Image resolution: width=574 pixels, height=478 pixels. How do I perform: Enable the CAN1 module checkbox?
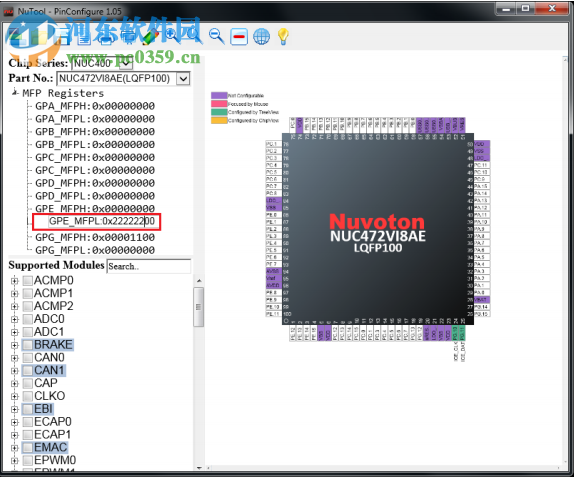click(27, 370)
